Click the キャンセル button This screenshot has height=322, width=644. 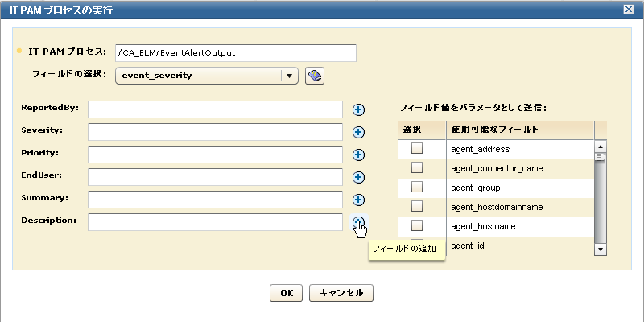[x=341, y=293]
